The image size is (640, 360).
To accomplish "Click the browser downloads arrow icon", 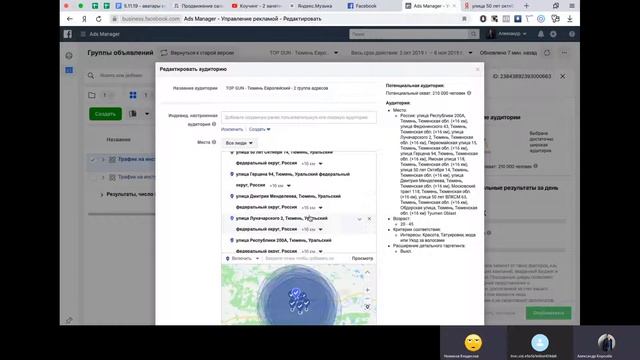I will [x=570, y=19].
